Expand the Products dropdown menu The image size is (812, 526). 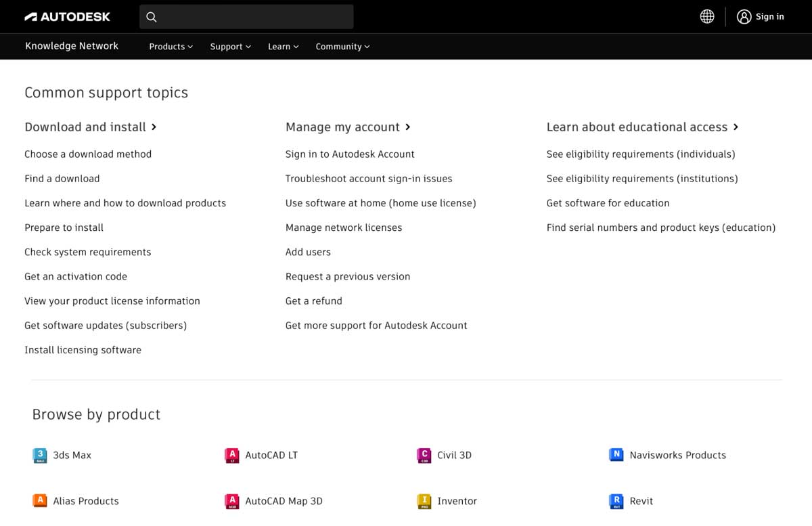(169, 46)
